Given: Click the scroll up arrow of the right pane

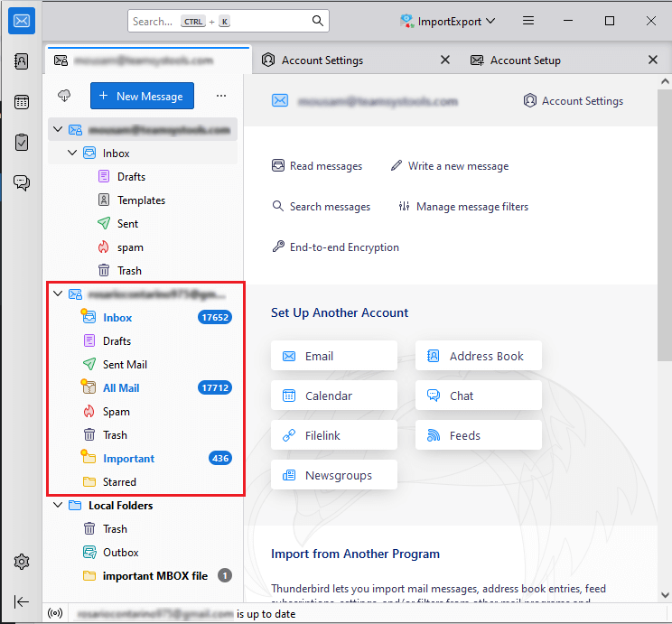Looking at the screenshot, I should pos(665,81).
